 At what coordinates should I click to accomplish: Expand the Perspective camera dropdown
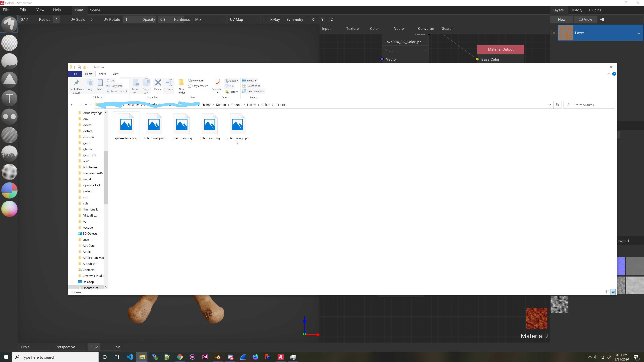69,347
